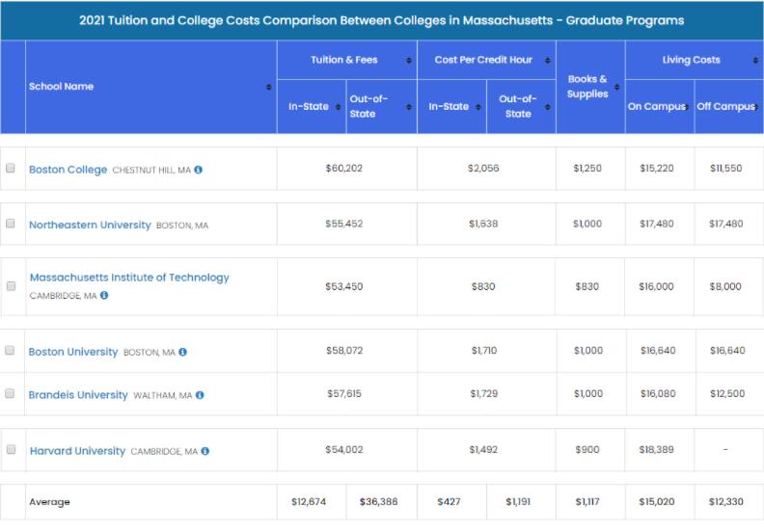Enable checkbox for Brandeis University row

[x=11, y=394]
